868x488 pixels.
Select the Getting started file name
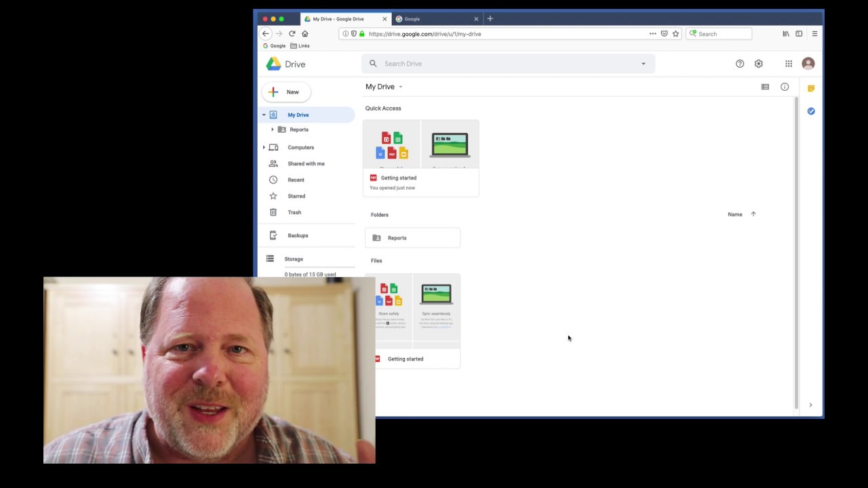pyautogui.click(x=406, y=359)
